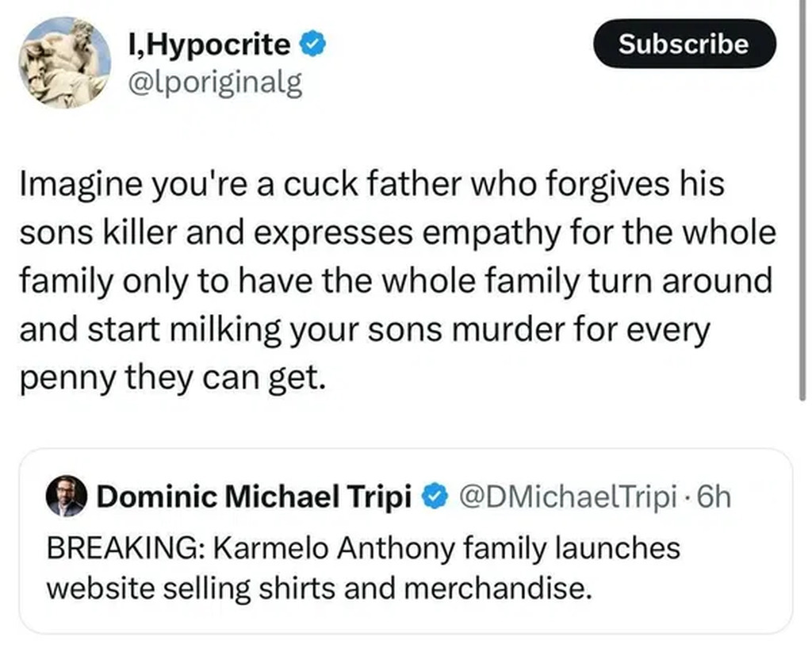The width and height of the screenshot is (812, 652).
Task: Click the first line starting "Imagine you're"
Action: (371, 184)
